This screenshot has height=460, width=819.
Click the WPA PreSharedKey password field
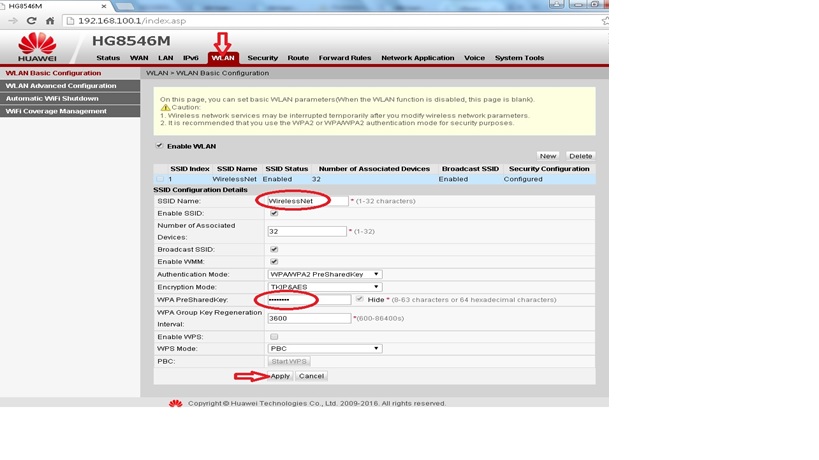coord(309,300)
